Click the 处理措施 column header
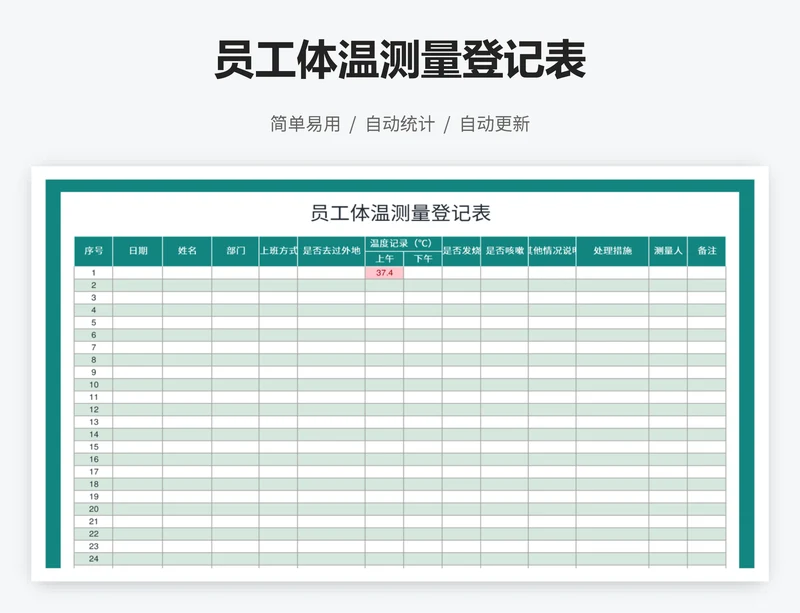 tap(612, 251)
